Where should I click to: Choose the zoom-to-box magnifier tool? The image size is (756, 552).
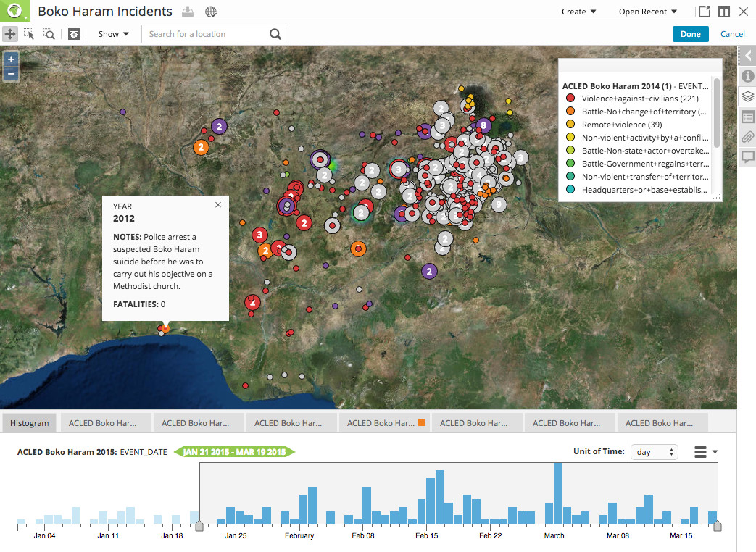tap(49, 34)
